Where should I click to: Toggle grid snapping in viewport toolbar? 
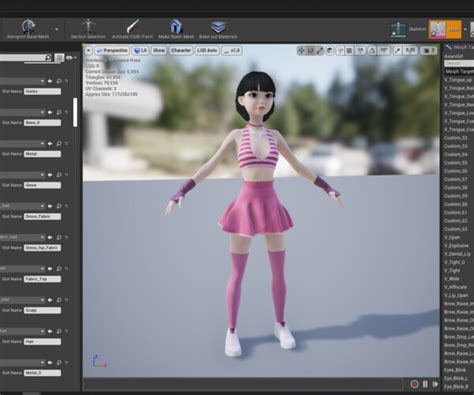coord(349,51)
